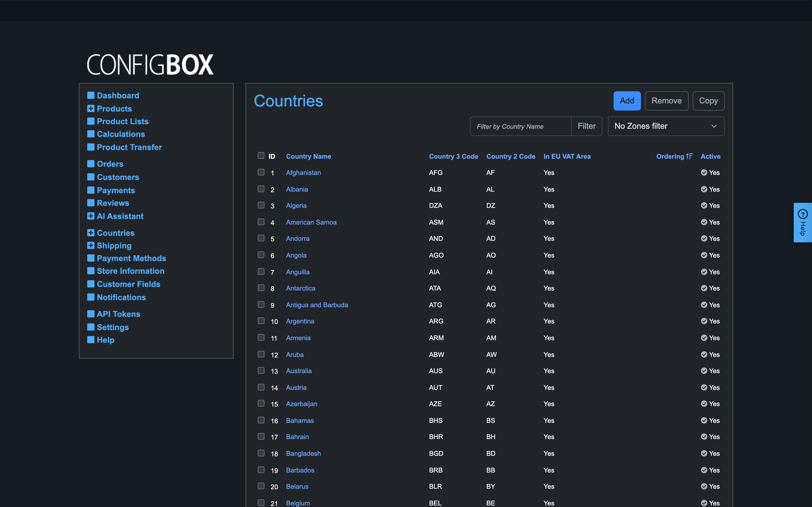
Task: Open the No Zones filter dropdown
Action: click(666, 126)
